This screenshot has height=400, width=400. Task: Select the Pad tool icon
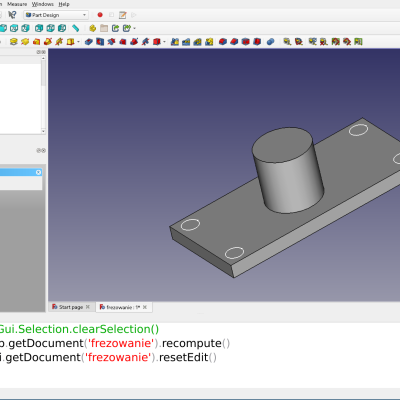pyautogui.click(x=14, y=42)
